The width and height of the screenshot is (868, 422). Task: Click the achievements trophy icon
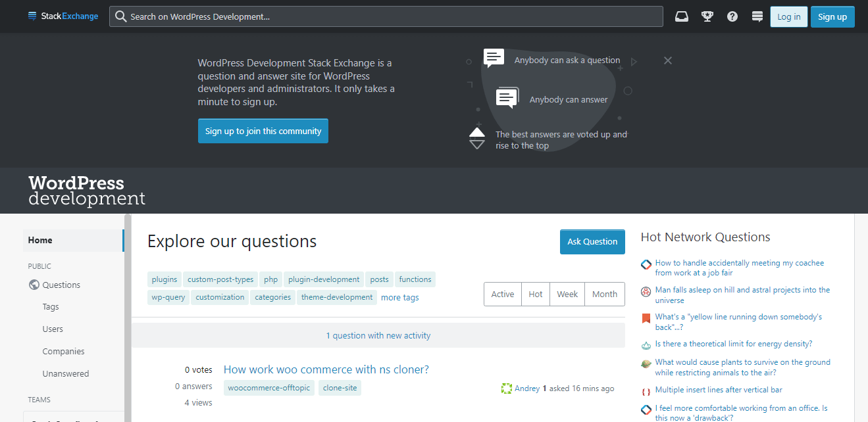tap(707, 16)
